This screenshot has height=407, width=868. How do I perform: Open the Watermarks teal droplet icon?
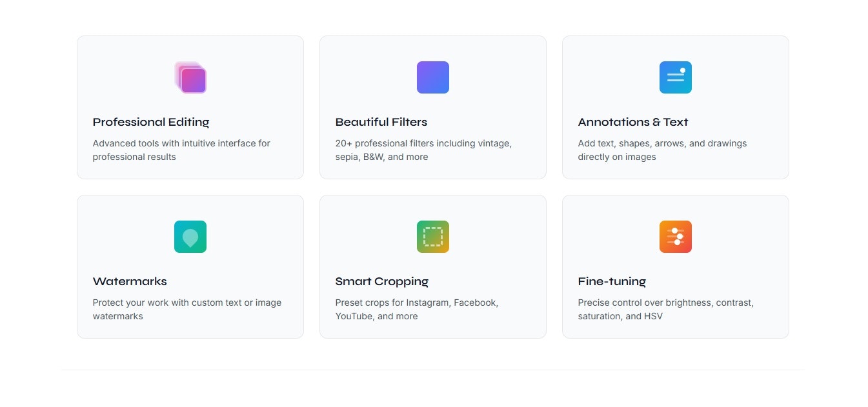190,237
